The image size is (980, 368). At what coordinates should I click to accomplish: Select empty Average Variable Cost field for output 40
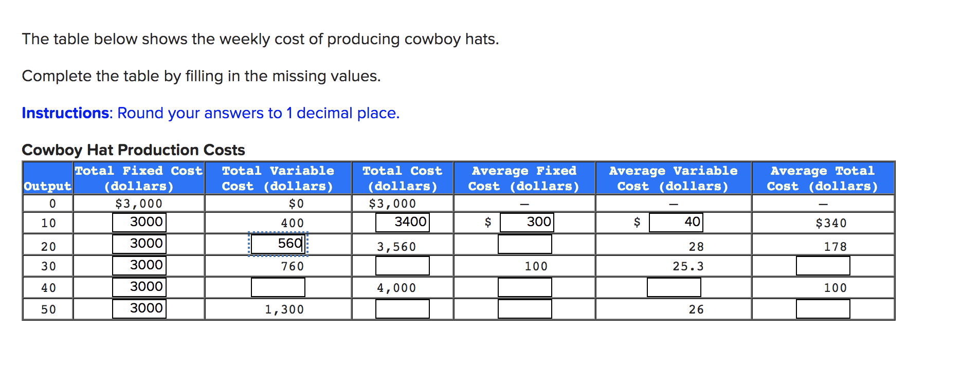(674, 287)
